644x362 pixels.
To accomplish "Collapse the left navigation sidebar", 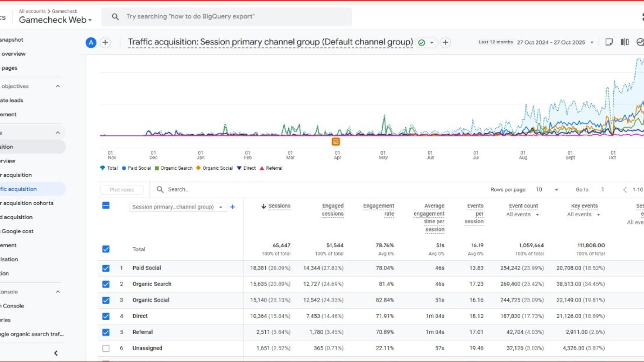I will (x=56, y=353).
